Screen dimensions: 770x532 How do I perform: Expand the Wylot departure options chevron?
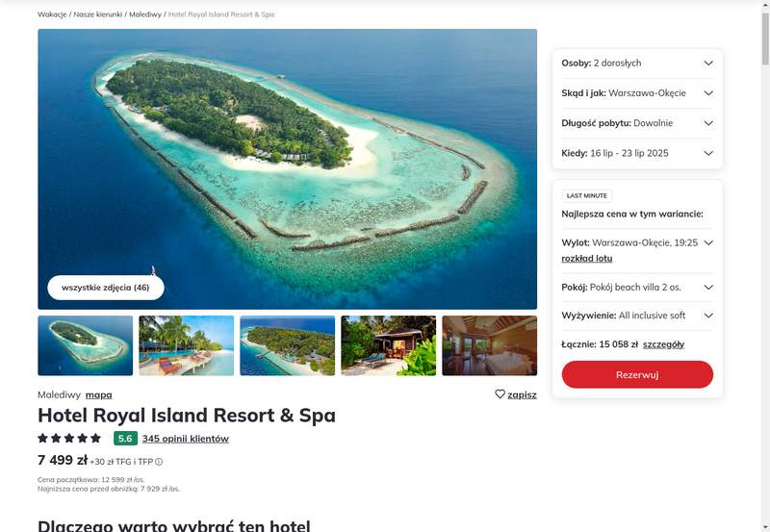[708, 242]
